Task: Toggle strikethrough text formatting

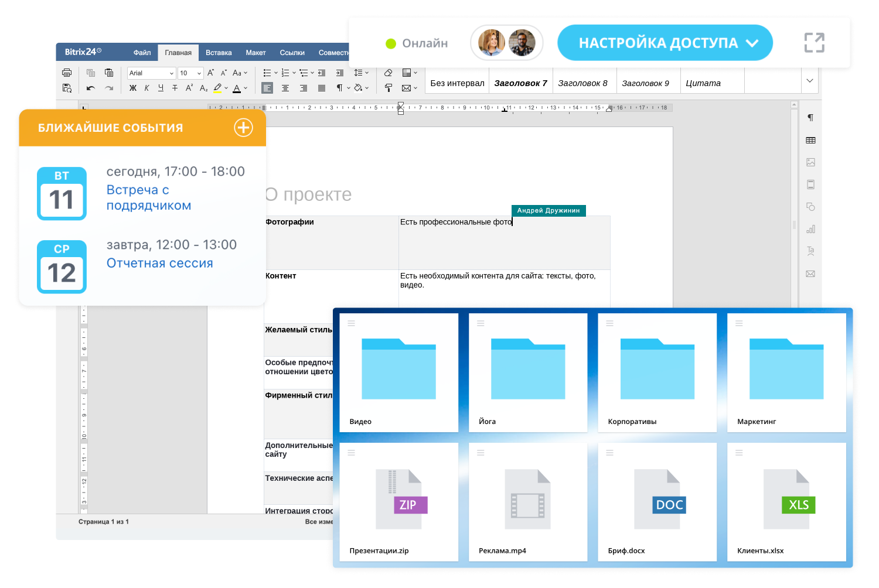Action: (x=175, y=88)
